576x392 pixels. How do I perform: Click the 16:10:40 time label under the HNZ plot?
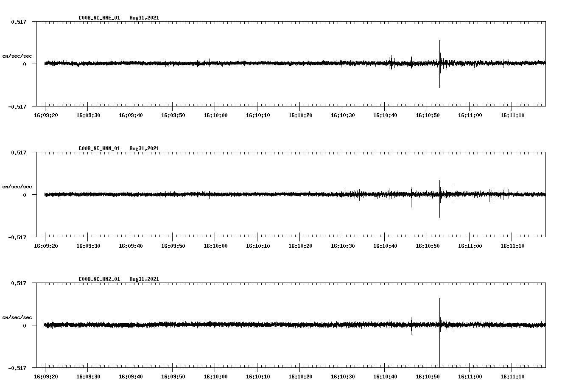[x=385, y=377]
